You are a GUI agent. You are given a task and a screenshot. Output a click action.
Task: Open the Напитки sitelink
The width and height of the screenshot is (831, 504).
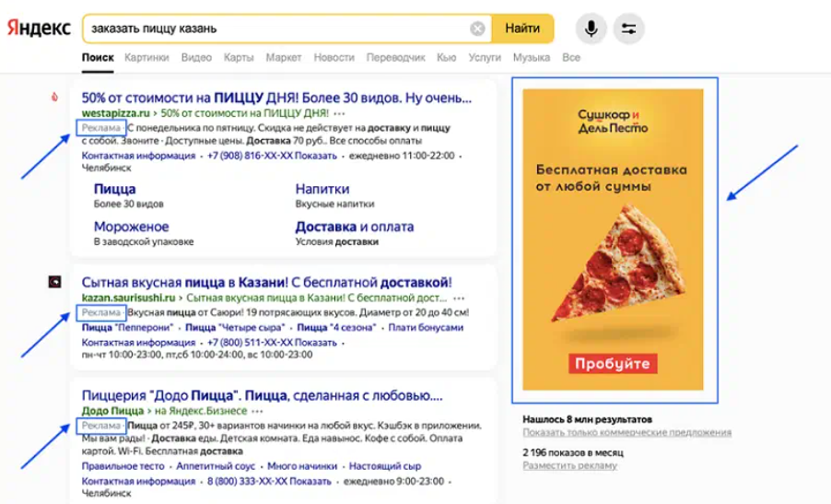pyautogui.click(x=322, y=189)
